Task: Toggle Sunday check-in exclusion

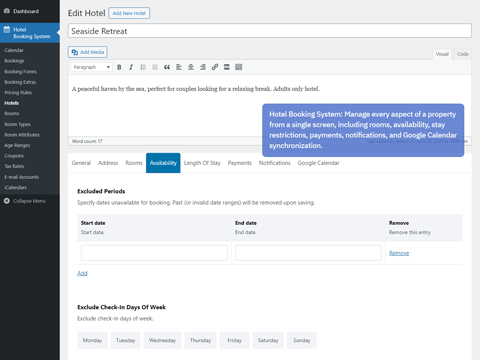Action: 302,340
